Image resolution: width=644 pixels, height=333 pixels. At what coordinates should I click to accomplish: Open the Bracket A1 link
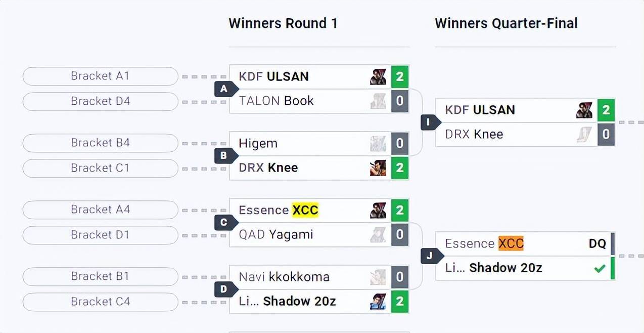(100, 76)
